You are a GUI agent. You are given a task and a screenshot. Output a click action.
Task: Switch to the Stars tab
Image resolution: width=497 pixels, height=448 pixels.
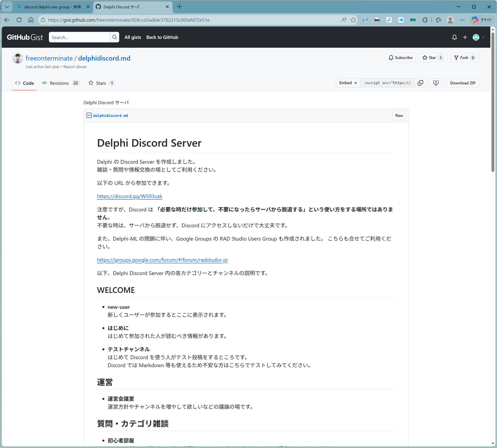click(x=101, y=83)
